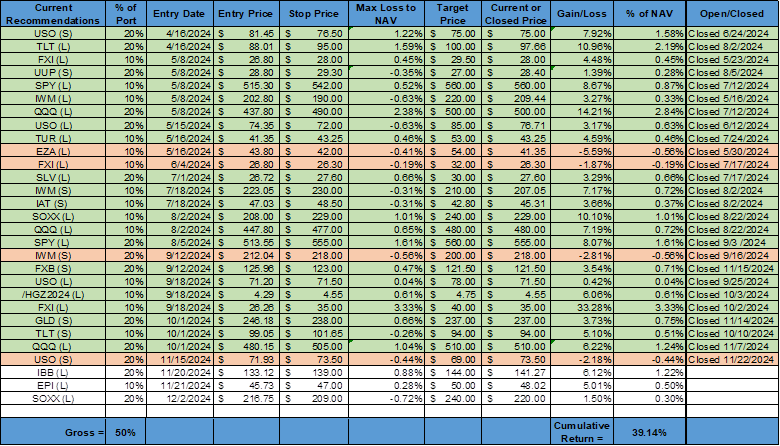Select entry date '5/15/2024'
780x446 pixels.
coord(180,125)
